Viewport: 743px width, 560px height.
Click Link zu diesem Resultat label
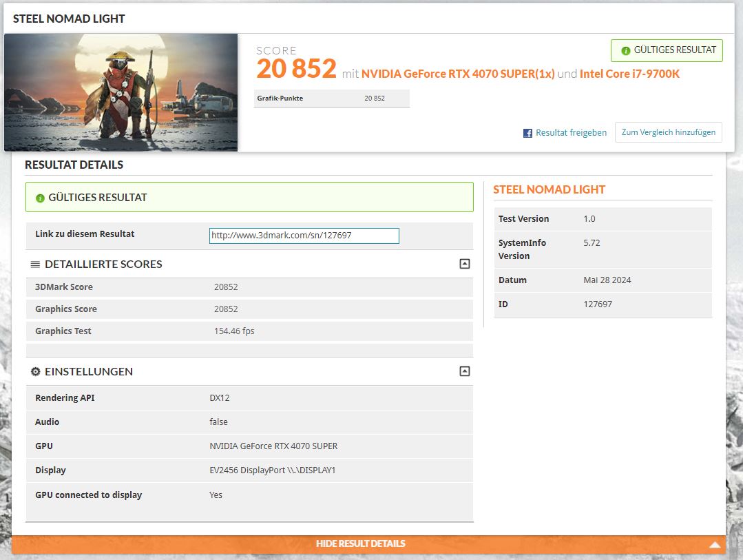tap(85, 234)
